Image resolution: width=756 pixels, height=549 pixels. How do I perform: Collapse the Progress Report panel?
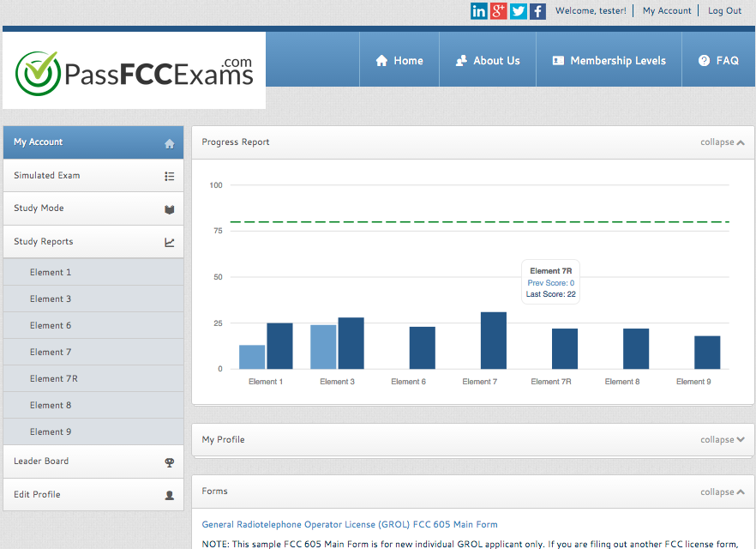tap(722, 142)
